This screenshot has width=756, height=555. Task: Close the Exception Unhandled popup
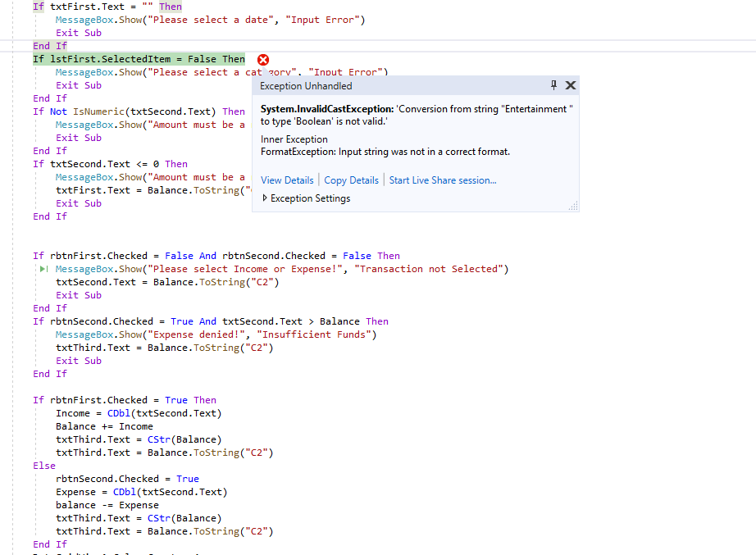click(x=571, y=85)
